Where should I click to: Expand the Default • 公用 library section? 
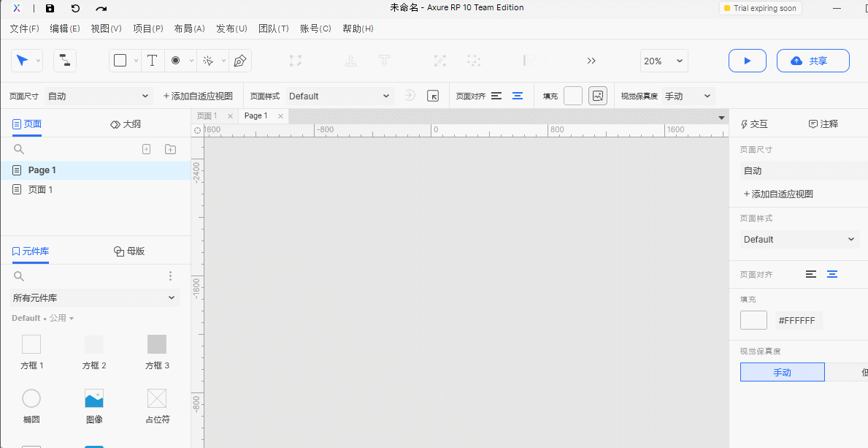tap(42, 318)
